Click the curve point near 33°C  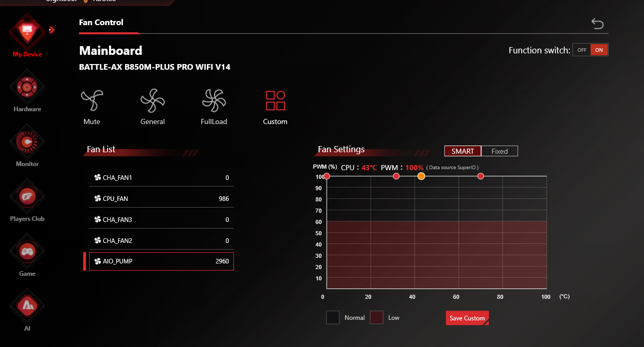(396, 176)
